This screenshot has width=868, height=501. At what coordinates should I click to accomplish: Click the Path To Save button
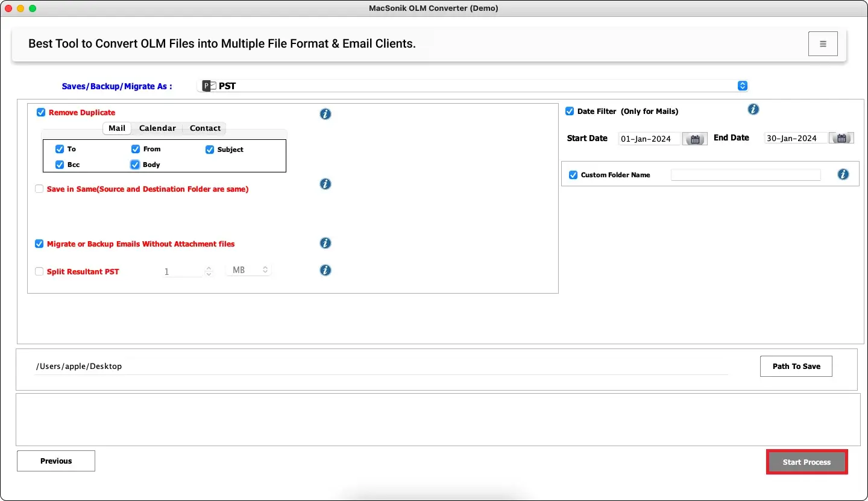(796, 366)
